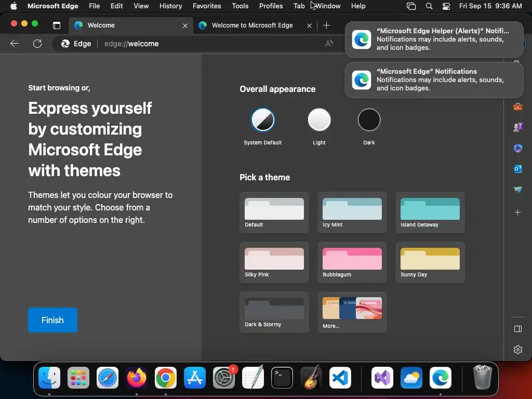
Task: Open System Settings from the Dock
Action: (224, 378)
